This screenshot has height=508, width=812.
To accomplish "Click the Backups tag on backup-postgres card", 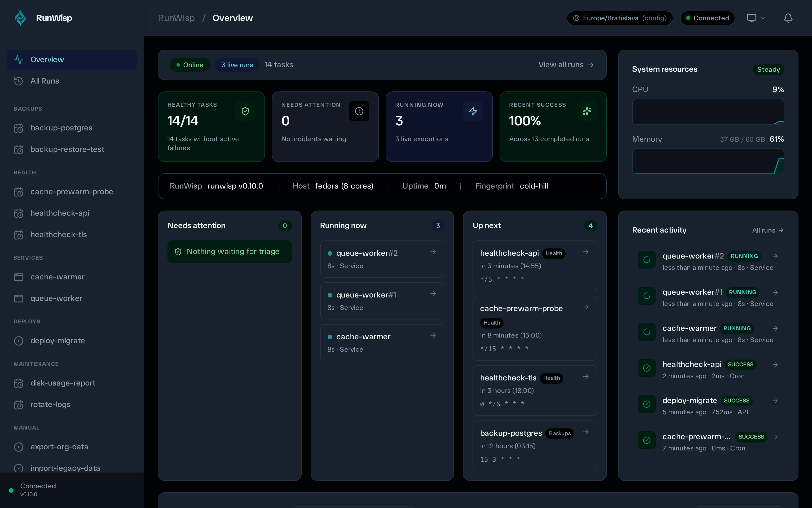I will [560, 434].
